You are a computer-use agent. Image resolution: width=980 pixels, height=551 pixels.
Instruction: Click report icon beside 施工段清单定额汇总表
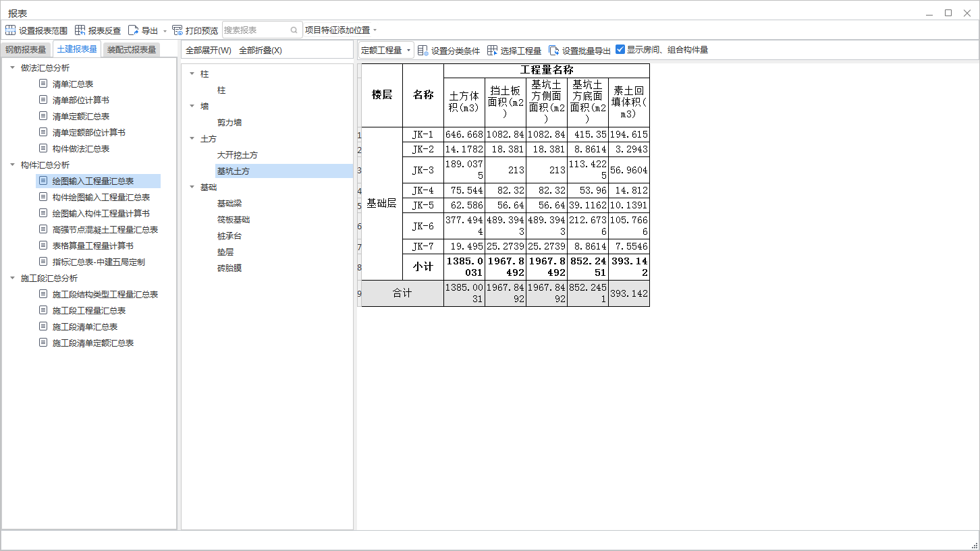43,343
